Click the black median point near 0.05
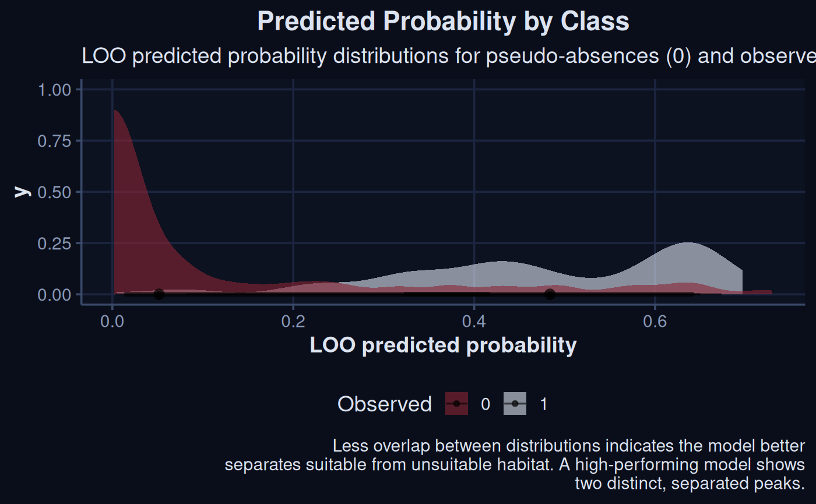 159,294
